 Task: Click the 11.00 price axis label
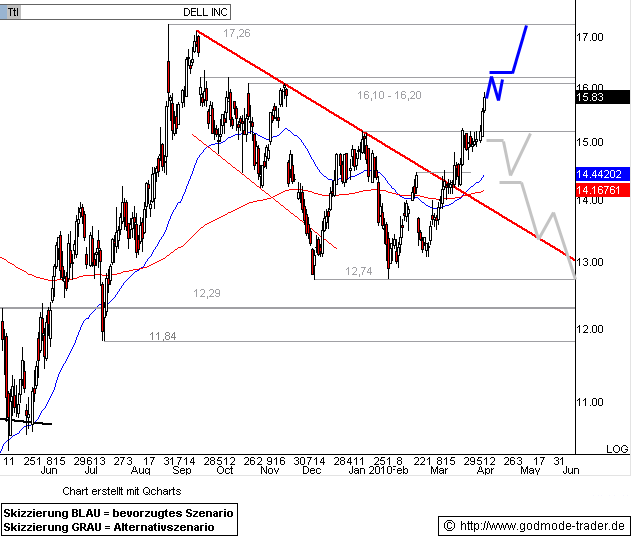point(590,402)
